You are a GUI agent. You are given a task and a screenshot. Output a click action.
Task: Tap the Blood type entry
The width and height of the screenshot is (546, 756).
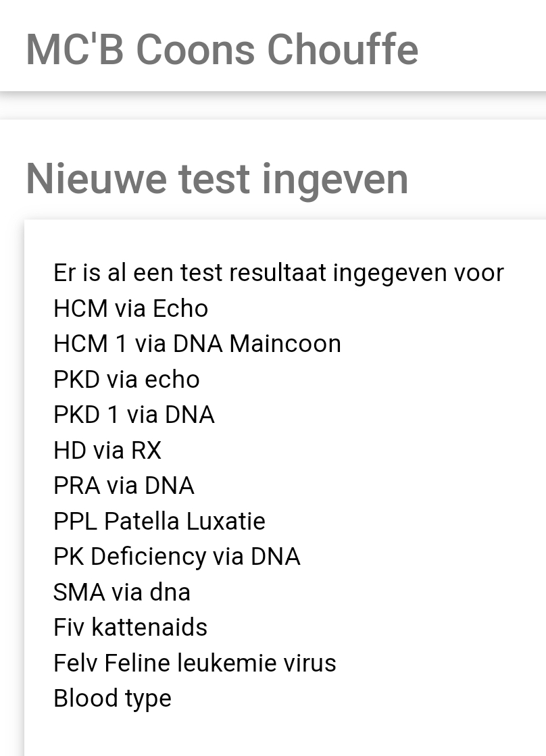112,699
